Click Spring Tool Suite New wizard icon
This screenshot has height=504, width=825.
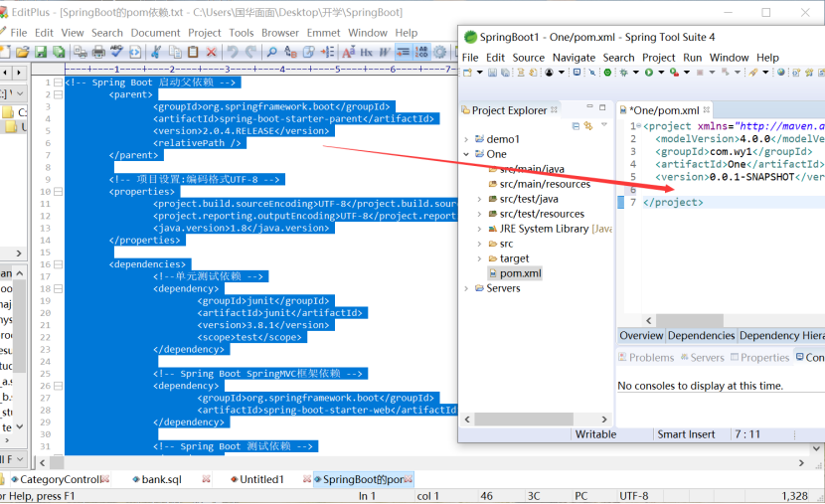(x=467, y=73)
